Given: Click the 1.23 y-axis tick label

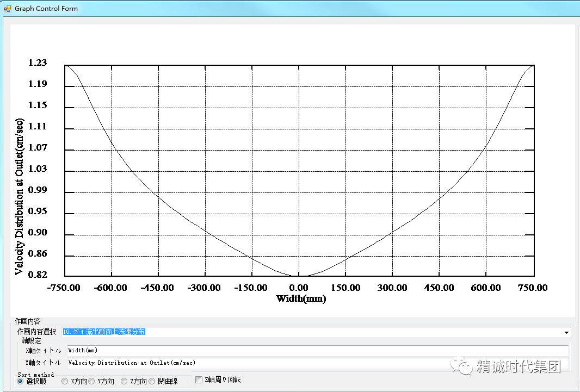Looking at the screenshot, I should [38, 63].
